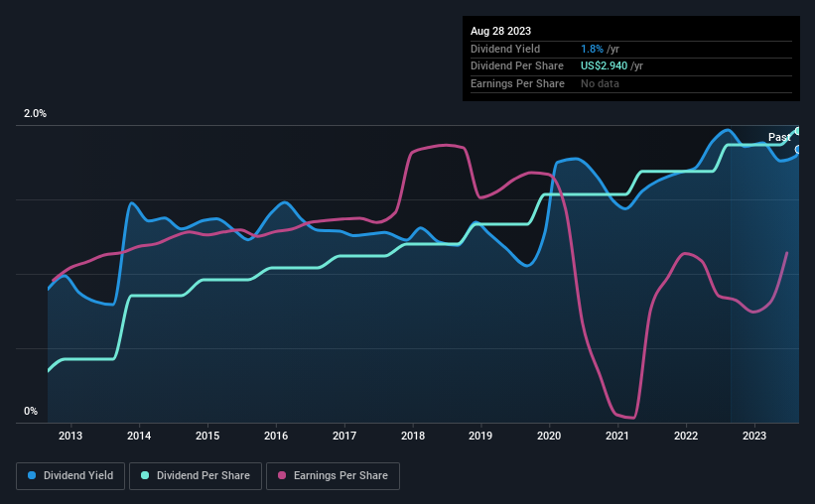Click blue Dividend Yield endpoint marker on chart

click(798, 150)
